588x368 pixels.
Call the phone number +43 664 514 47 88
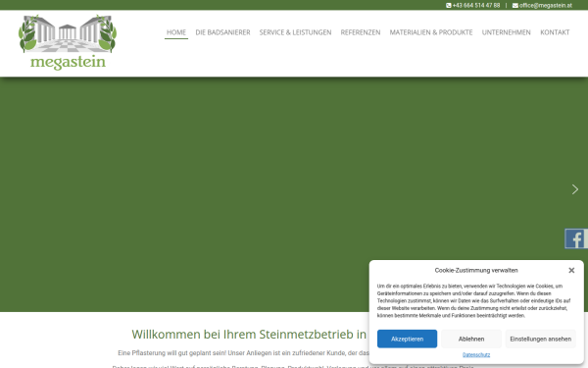(473, 5)
